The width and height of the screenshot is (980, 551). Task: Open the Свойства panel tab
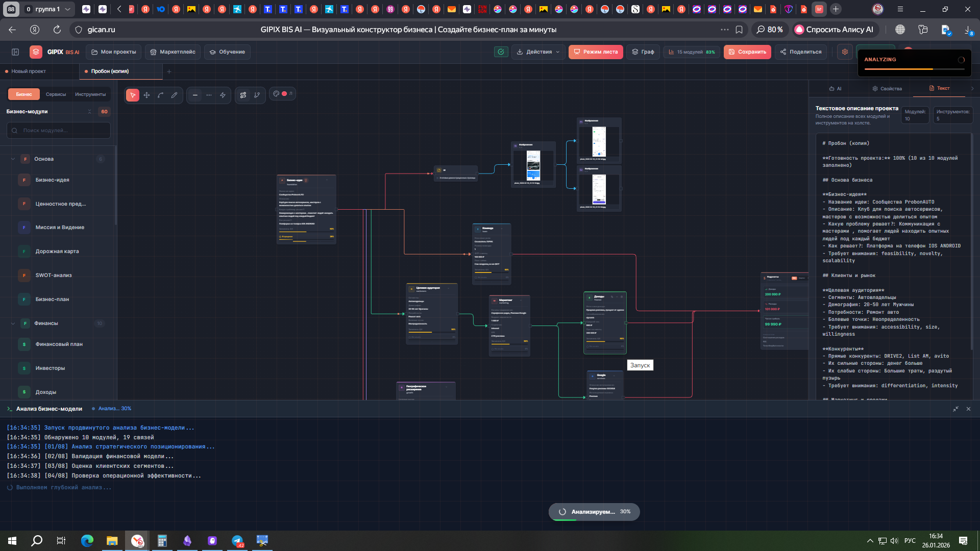(887, 89)
